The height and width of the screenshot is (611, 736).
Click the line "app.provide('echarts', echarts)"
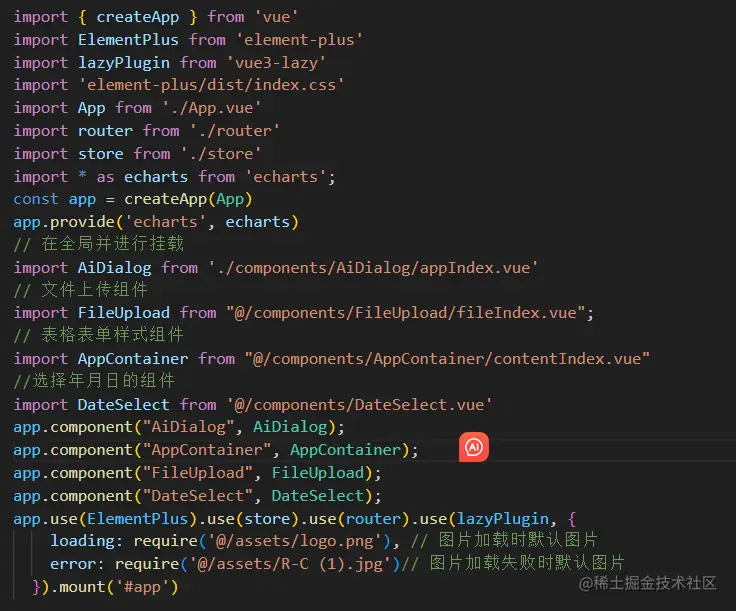[x=156, y=222]
